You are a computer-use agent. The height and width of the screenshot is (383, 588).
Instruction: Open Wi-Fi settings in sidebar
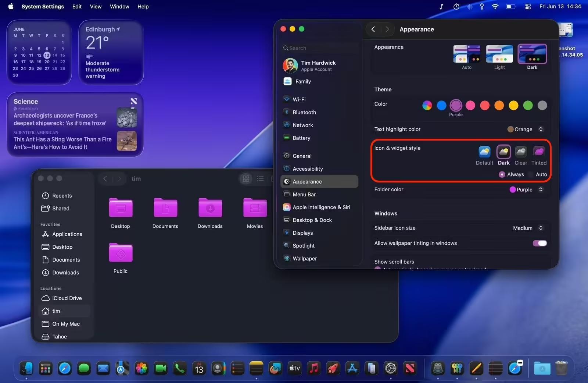click(299, 99)
